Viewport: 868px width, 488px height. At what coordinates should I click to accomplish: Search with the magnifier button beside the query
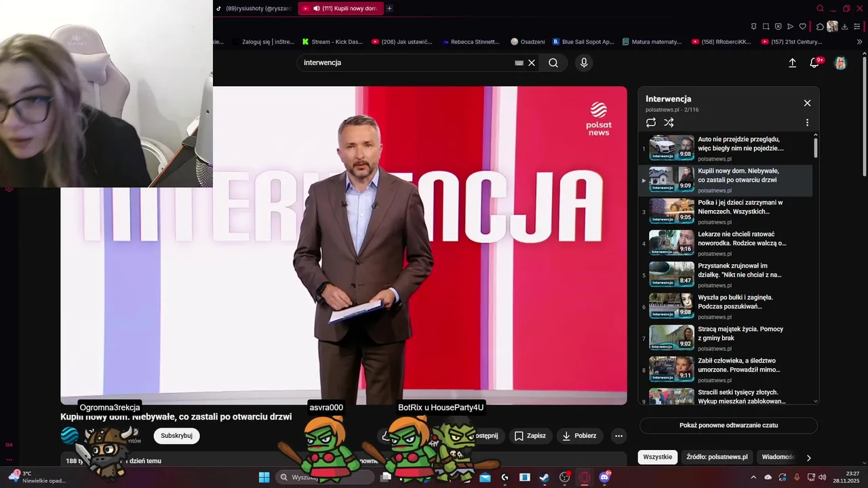point(553,63)
